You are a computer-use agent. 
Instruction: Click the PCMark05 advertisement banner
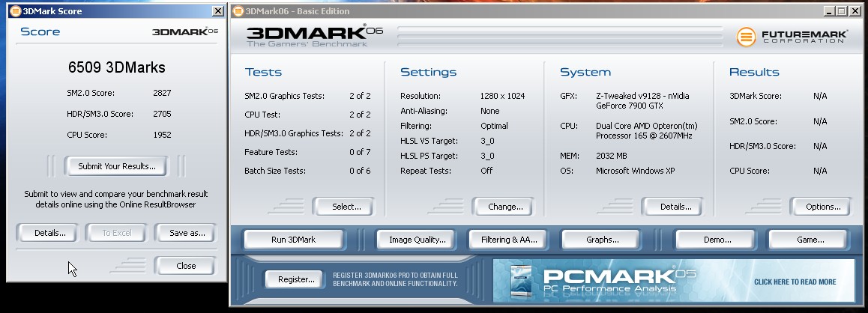672,280
